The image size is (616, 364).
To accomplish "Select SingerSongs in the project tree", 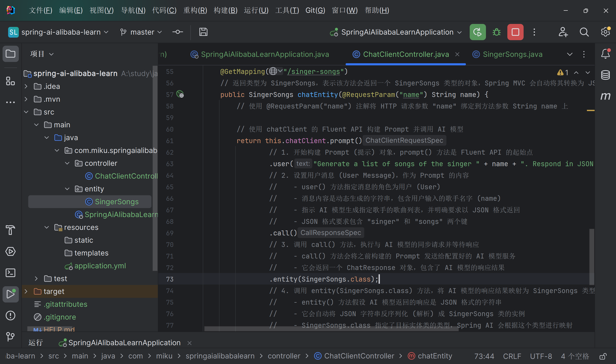I will click(116, 201).
